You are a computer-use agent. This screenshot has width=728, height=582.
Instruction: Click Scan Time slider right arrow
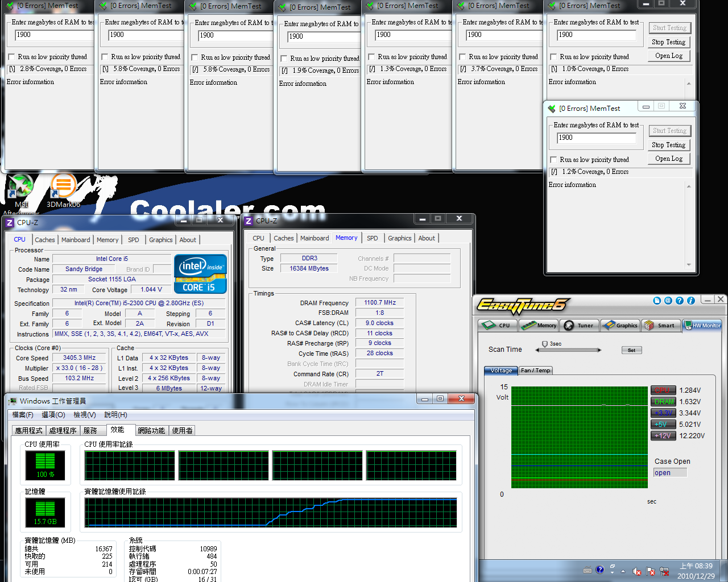tap(599, 350)
